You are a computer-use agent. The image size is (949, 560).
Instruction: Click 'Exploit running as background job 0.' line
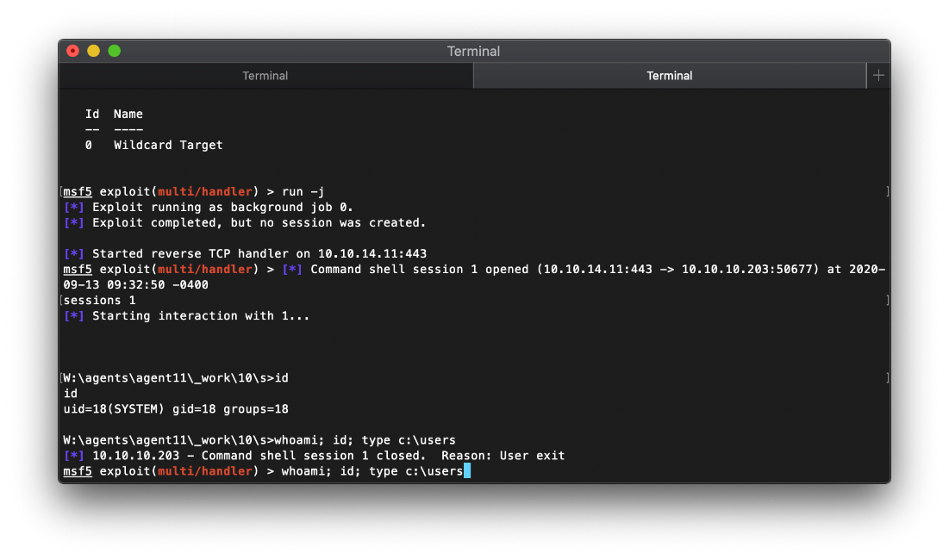(x=209, y=208)
